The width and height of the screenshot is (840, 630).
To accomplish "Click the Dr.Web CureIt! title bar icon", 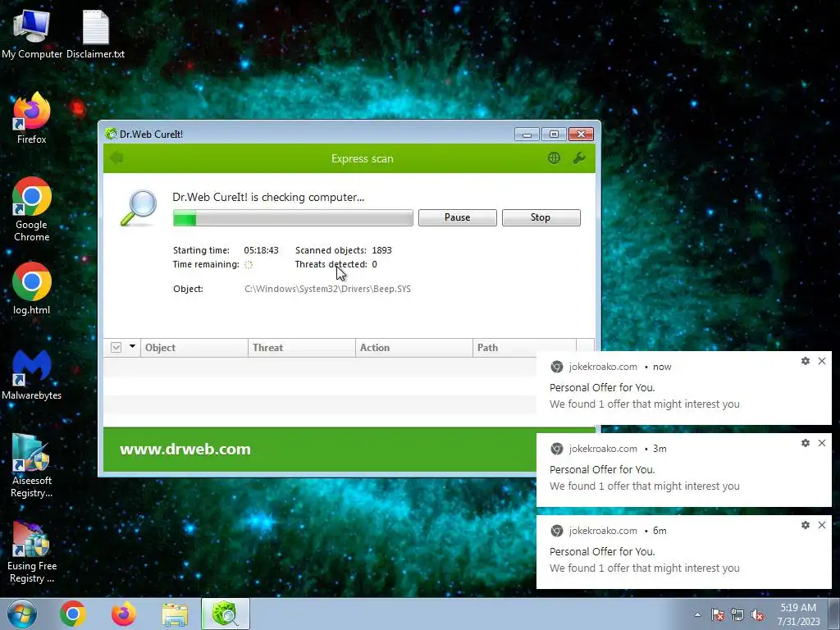I will tap(111, 134).
